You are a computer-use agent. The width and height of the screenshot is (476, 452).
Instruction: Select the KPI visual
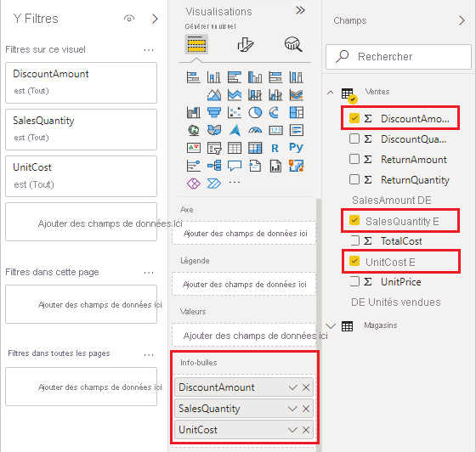194,148
